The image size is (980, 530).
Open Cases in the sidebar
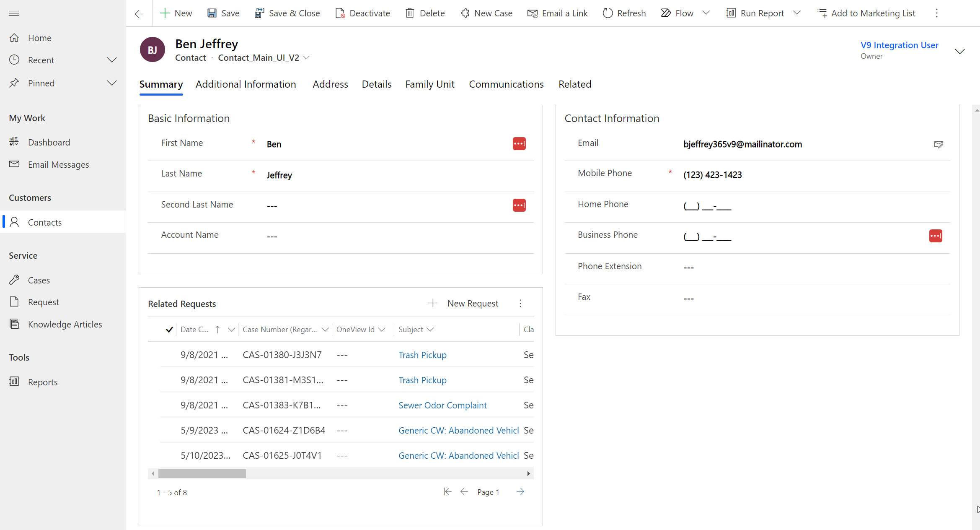(63, 280)
